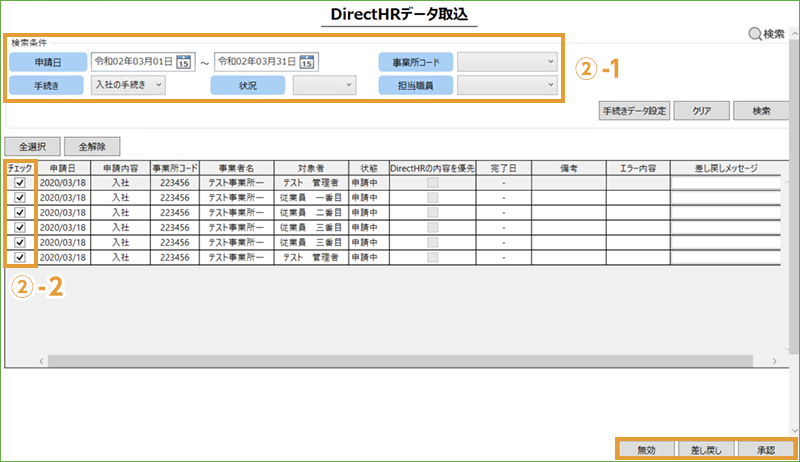Open calendar picker for end date 03月31日
This screenshot has width=800, height=462.
tap(307, 62)
